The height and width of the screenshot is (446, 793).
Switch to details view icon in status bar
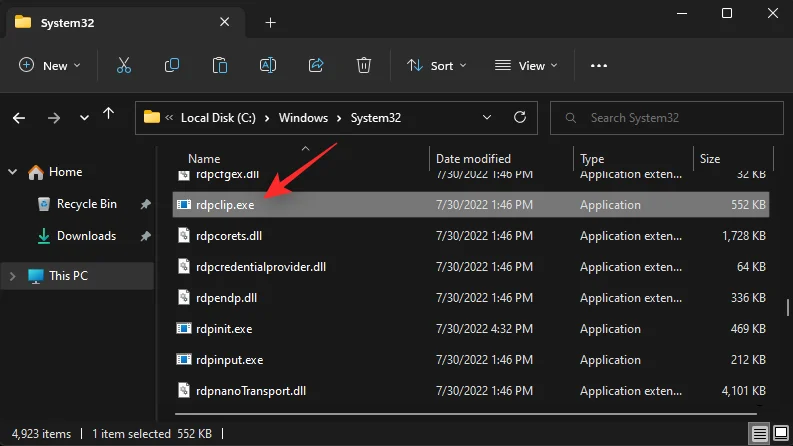click(759, 433)
